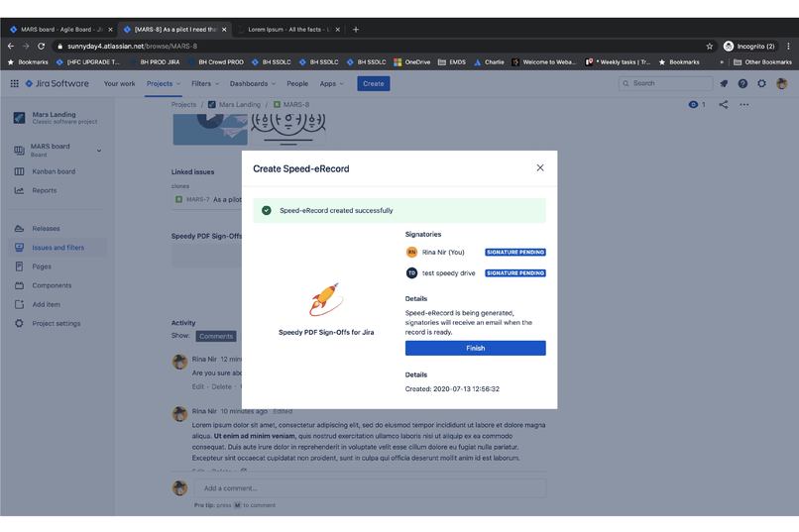Click the share issue icon
Image resolution: width=799 pixels, height=532 pixels.
[723, 104]
